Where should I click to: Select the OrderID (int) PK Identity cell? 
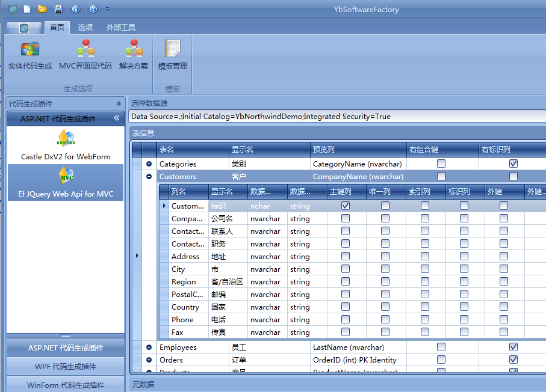[358, 360]
